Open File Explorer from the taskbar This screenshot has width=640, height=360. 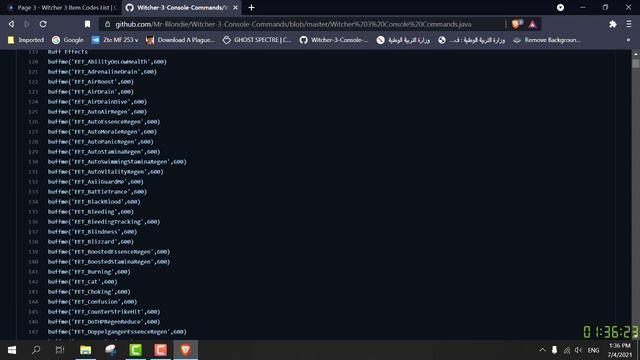pos(85,350)
